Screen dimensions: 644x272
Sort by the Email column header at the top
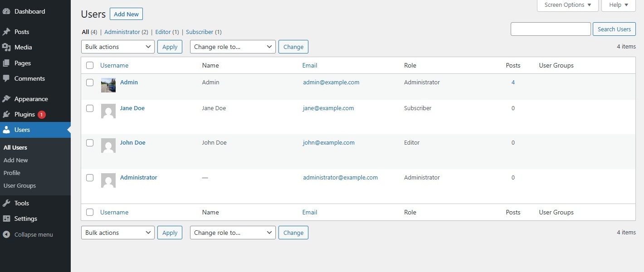(x=310, y=65)
